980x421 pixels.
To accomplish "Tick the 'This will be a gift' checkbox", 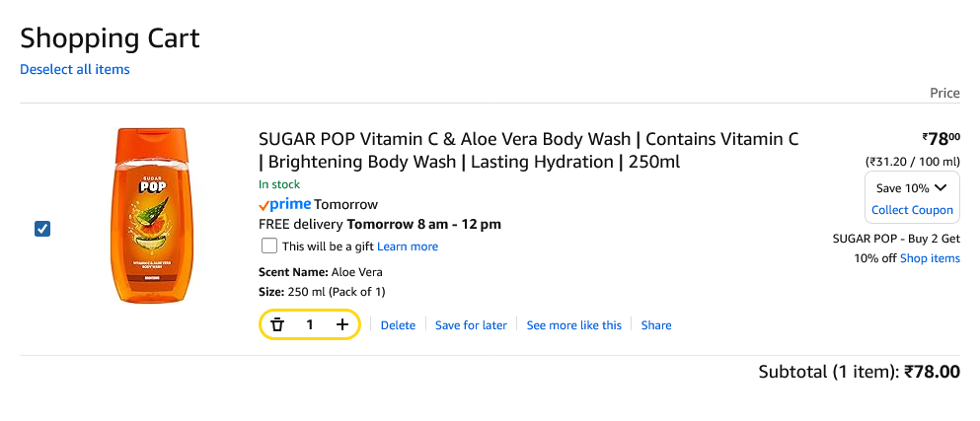I will coord(268,246).
